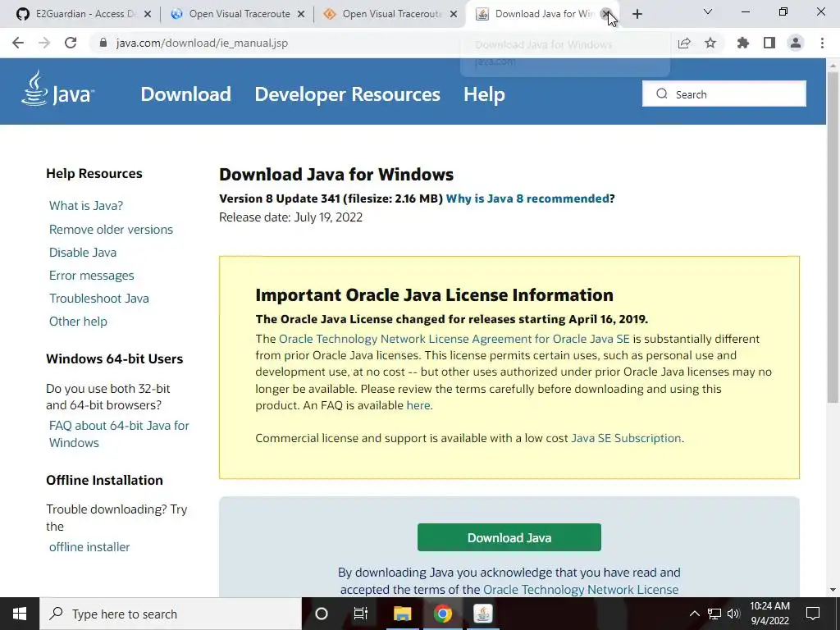Click the Windows taskbar search box
This screenshot has height=630, width=840.
point(171,614)
